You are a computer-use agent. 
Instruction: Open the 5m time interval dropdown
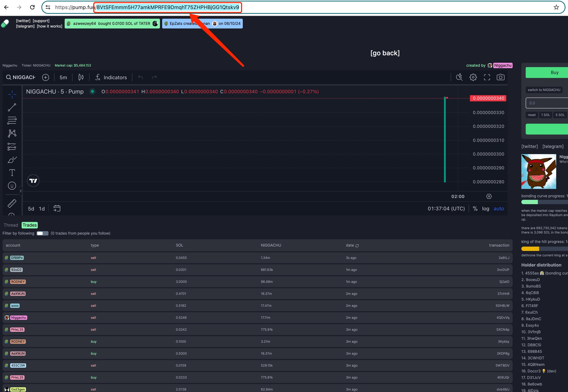point(63,77)
